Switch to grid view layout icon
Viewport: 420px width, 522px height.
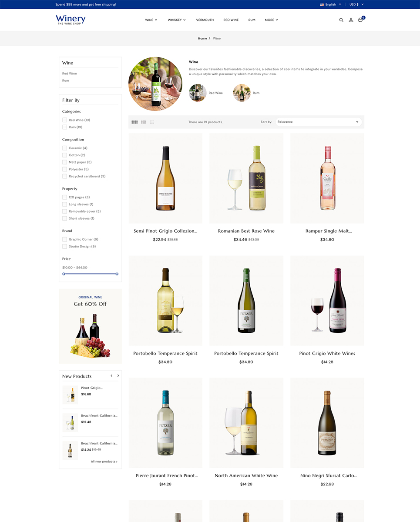pos(134,122)
